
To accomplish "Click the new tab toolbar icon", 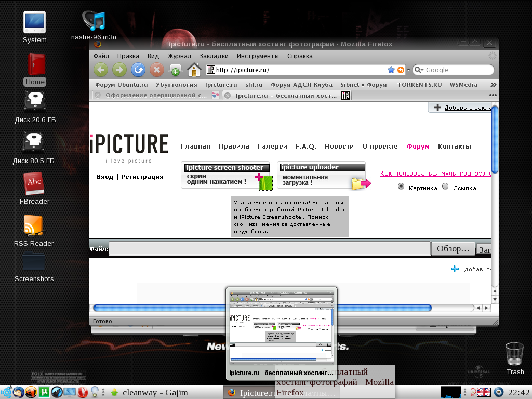I will (175, 70).
